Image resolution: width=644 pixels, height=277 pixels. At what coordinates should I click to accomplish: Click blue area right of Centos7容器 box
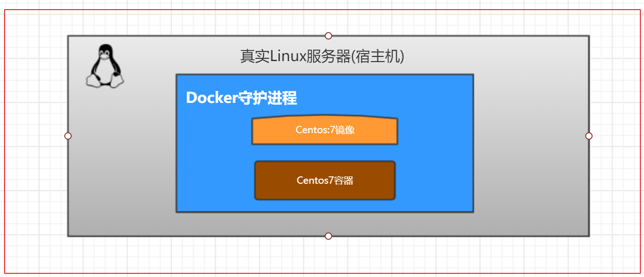click(x=434, y=181)
